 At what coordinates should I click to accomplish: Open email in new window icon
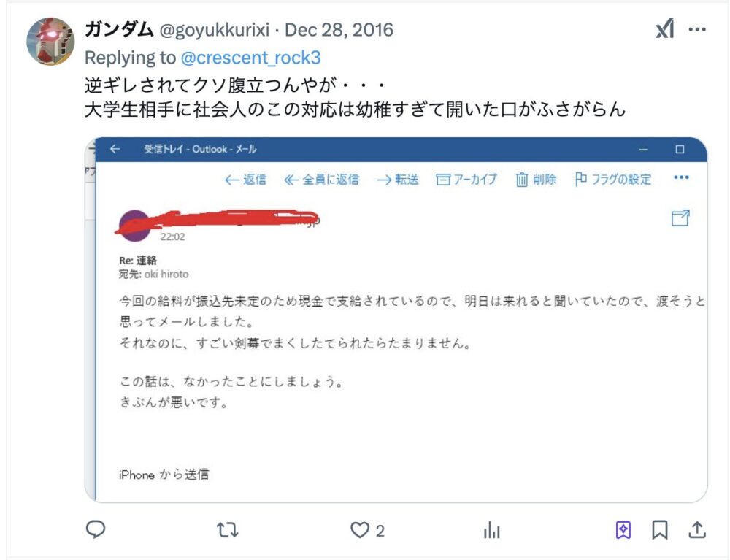(x=680, y=218)
